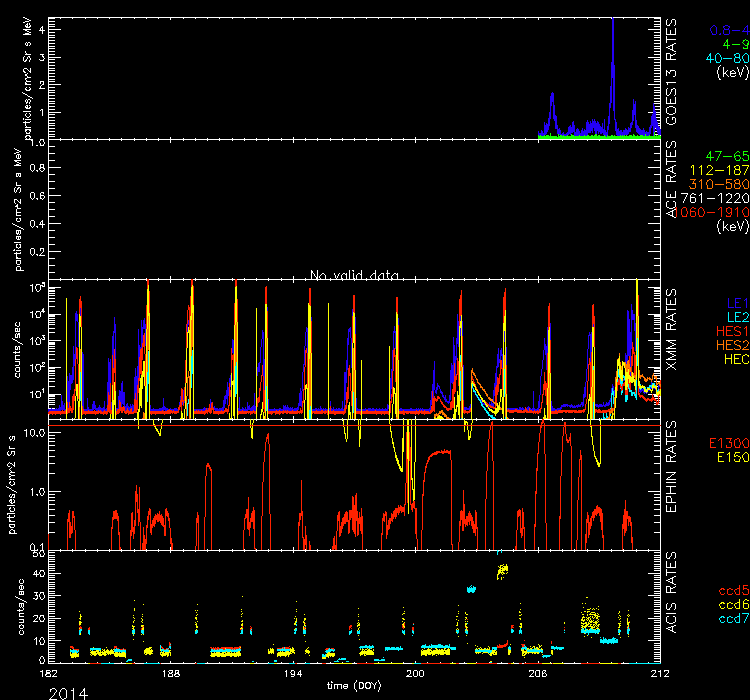Click the white 761-1220 ACE legend entry
The height and width of the screenshot is (700, 750).
pos(711,198)
